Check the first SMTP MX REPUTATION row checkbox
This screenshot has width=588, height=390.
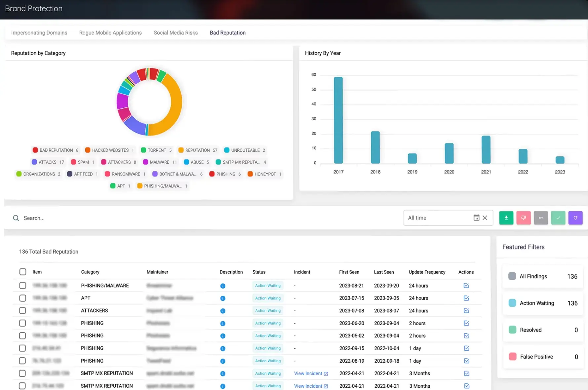coord(22,373)
